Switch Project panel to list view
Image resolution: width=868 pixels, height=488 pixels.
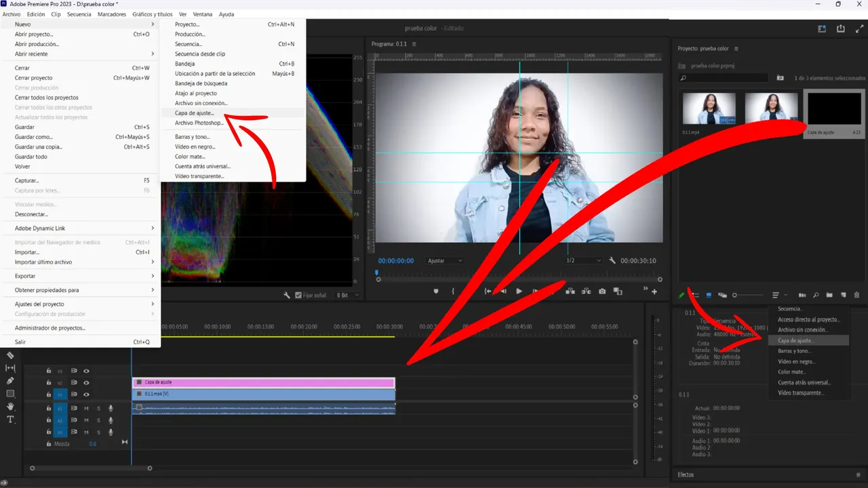[696, 296]
